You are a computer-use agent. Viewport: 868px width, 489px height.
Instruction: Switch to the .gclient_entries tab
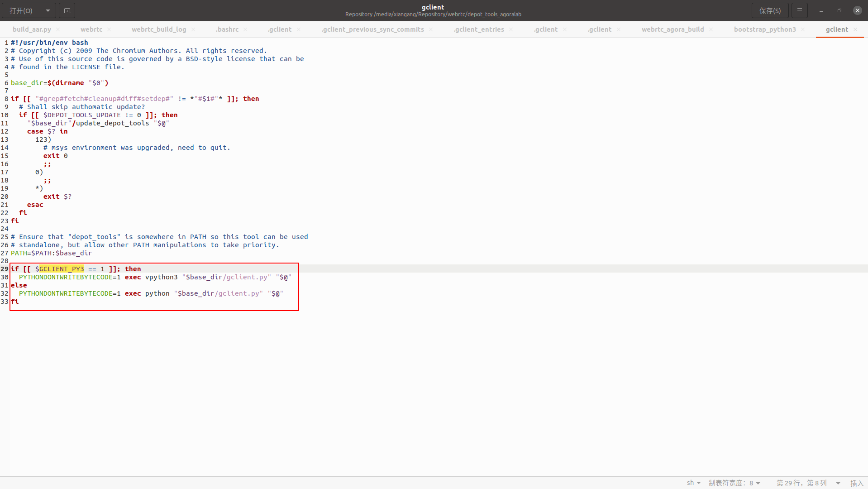click(479, 29)
